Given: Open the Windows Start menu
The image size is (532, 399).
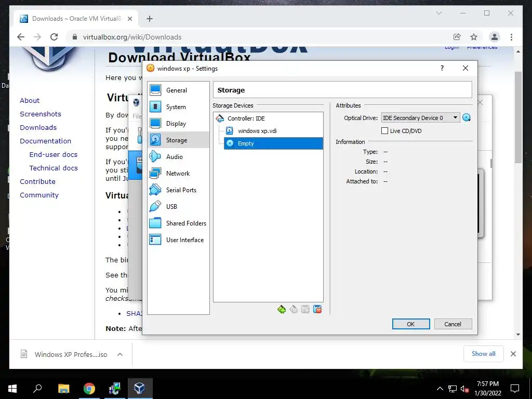Looking at the screenshot, I should [12, 389].
